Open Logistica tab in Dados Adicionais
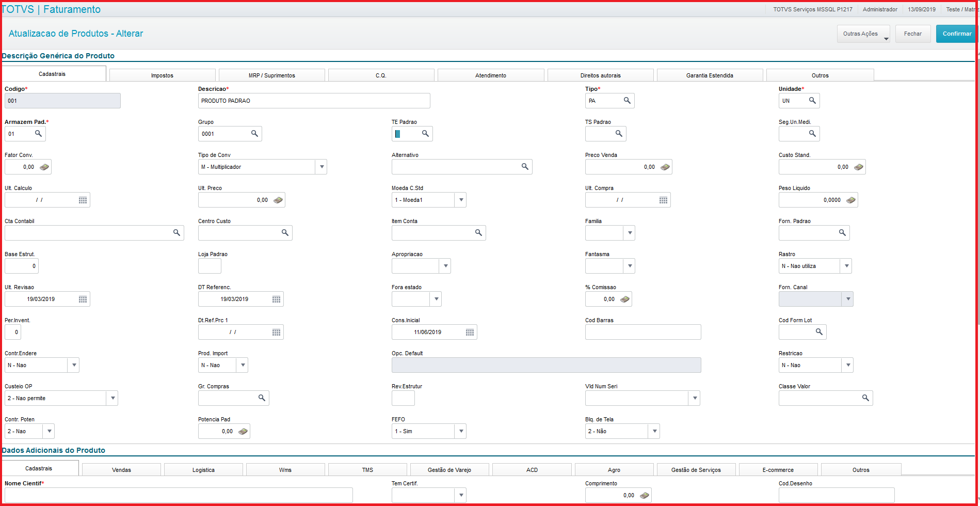Screen dimensions: 980x506 [204, 470]
